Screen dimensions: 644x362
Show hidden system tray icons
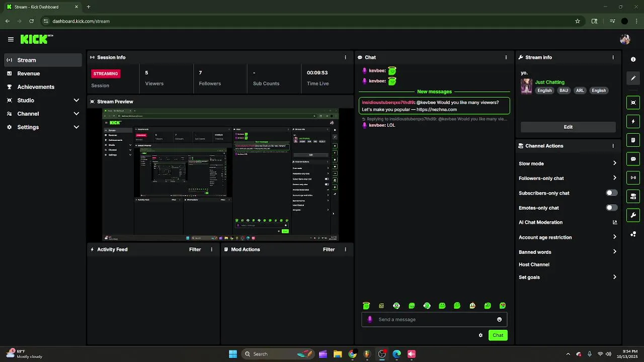(568, 354)
